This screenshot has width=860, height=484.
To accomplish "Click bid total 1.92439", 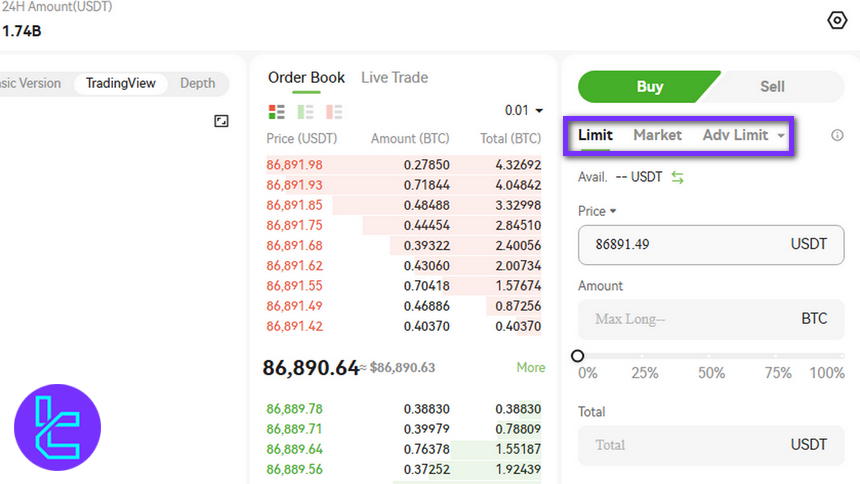I will (x=518, y=469).
